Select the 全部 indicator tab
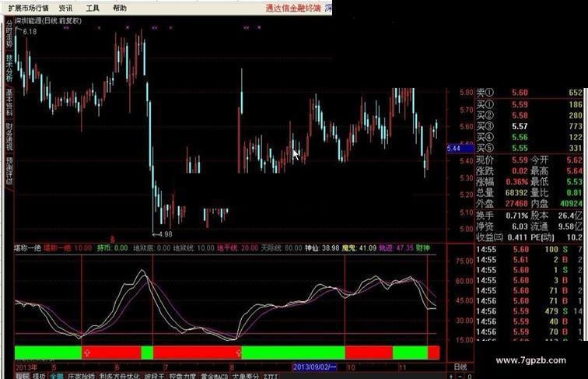This screenshot has width=588, height=379. 57,376
